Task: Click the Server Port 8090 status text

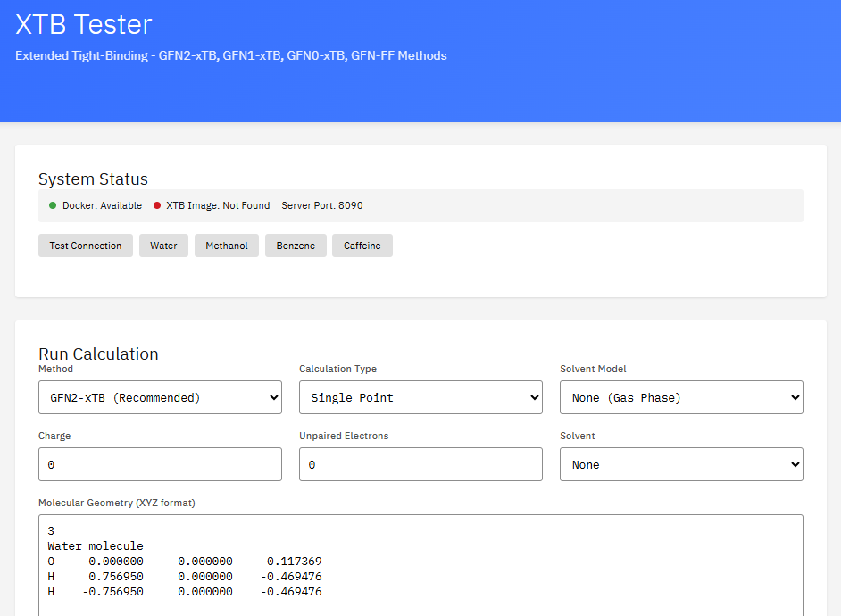Action: click(x=322, y=205)
